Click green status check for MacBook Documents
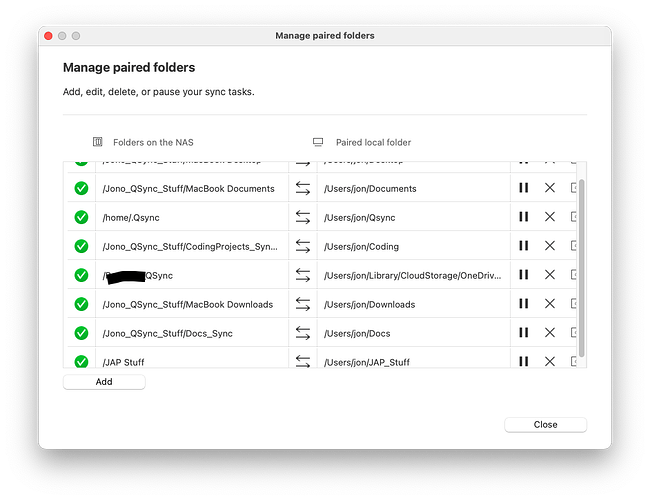649x500 pixels. (x=81, y=188)
